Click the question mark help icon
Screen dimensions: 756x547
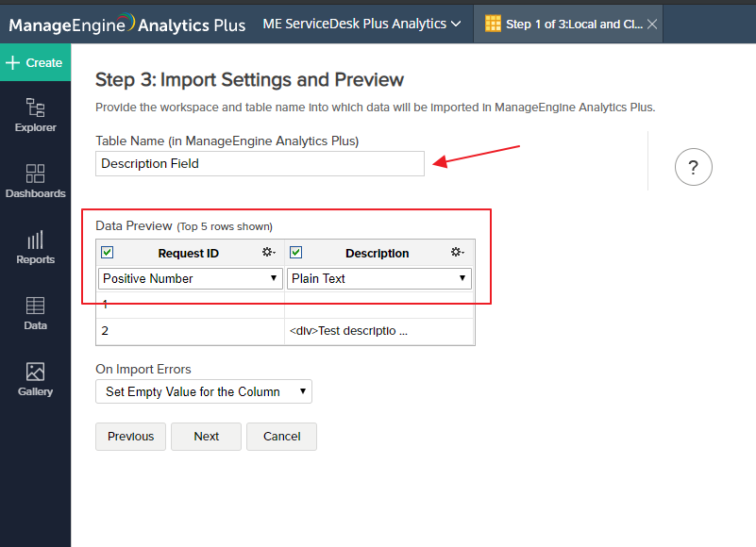point(693,168)
